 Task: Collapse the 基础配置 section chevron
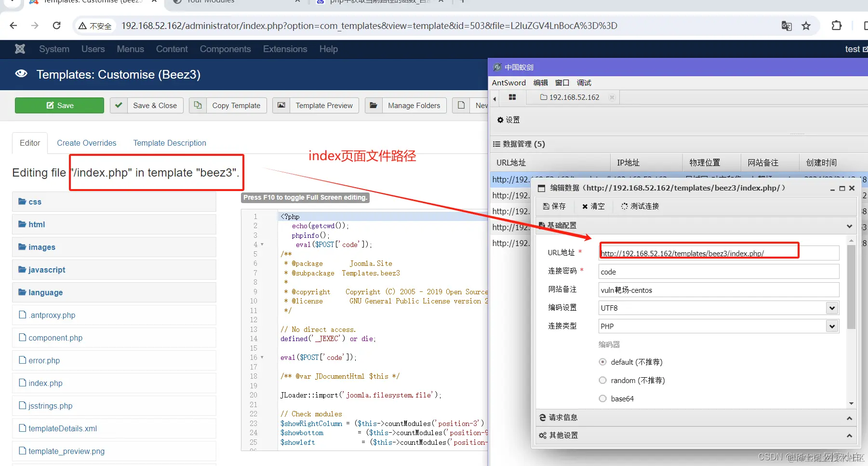pos(849,226)
